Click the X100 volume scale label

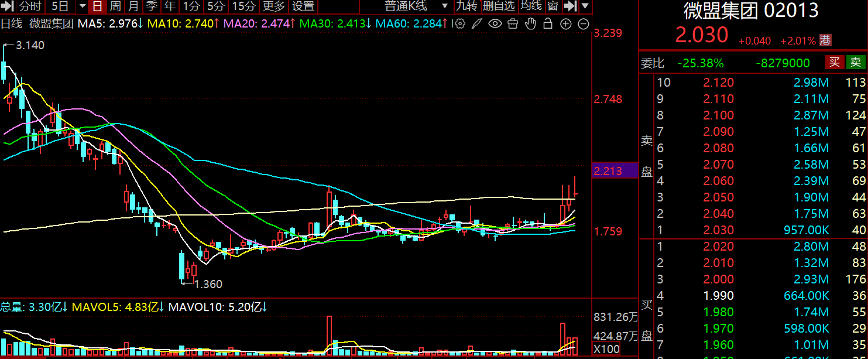point(606,349)
